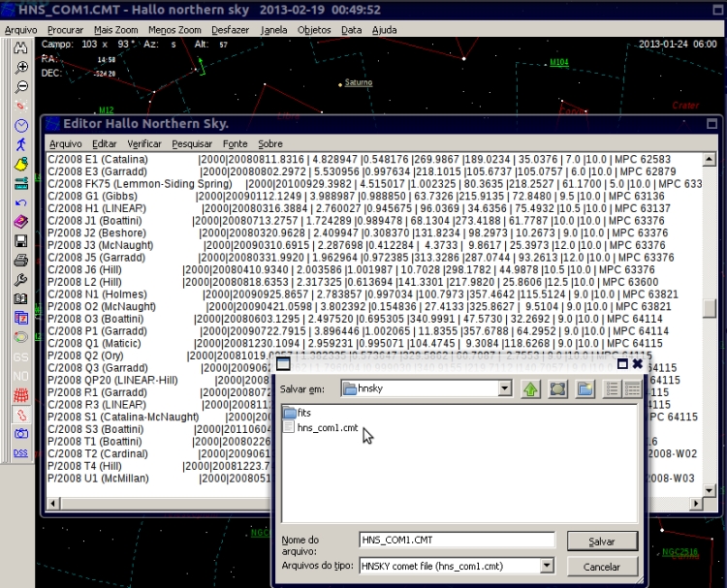Click the Salvar button
The height and width of the screenshot is (588, 727).
coord(602,542)
